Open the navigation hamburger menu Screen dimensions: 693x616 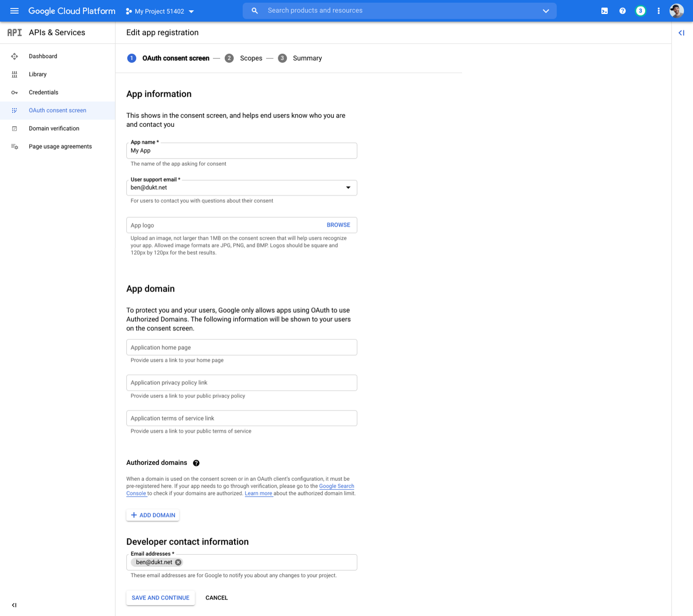pyautogui.click(x=14, y=10)
